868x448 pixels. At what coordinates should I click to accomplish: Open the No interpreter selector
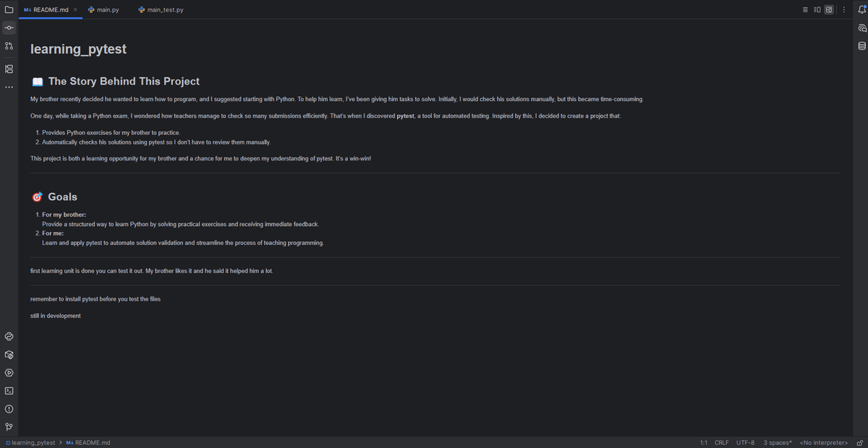click(823, 442)
